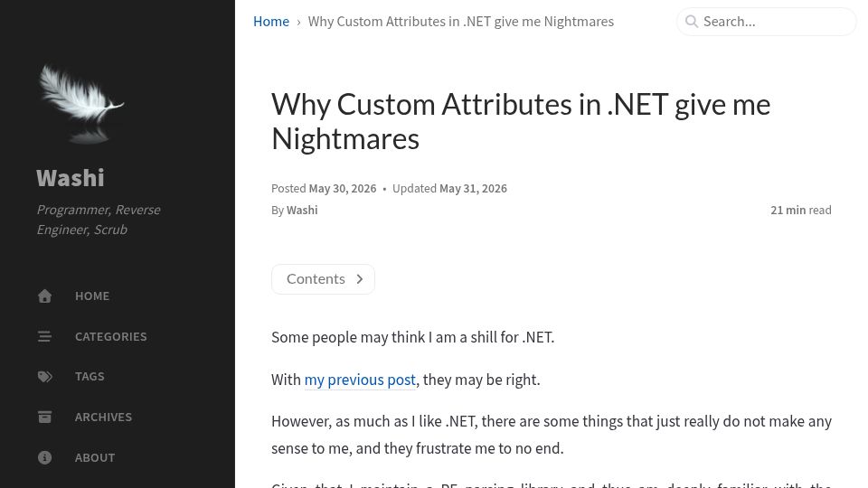The height and width of the screenshot is (488, 868).
Task: Click the archives box icon
Action: click(45, 418)
